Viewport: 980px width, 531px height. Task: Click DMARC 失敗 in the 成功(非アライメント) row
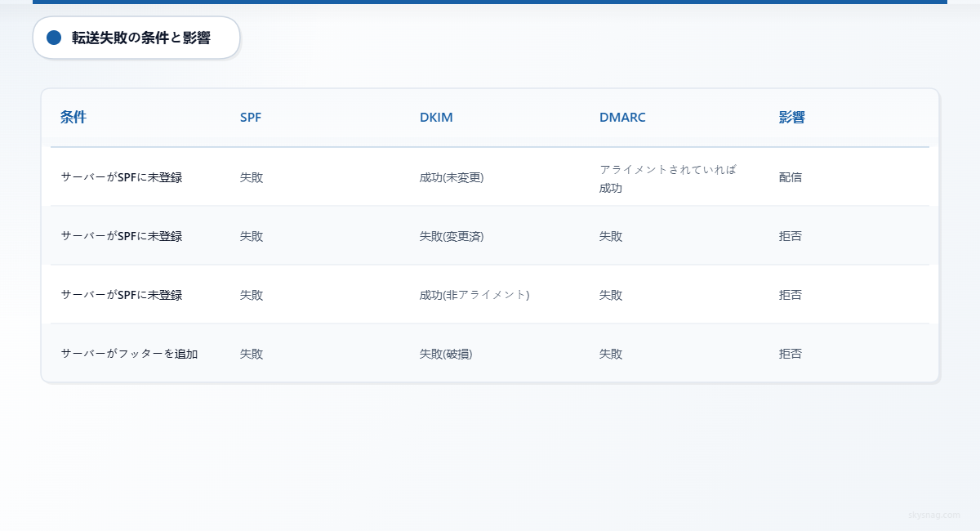pos(611,295)
